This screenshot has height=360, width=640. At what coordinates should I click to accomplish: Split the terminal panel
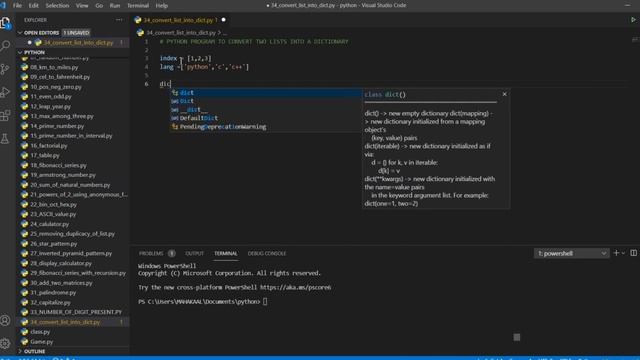(x=633, y=253)
